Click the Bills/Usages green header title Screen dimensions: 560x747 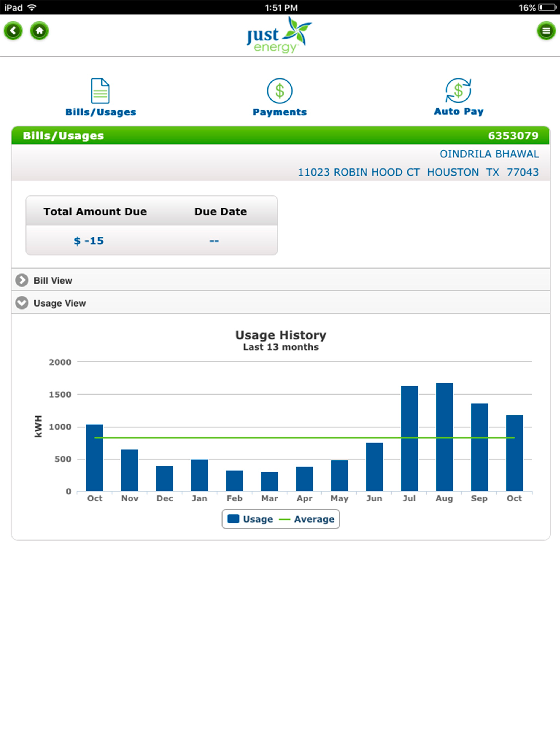63,136
